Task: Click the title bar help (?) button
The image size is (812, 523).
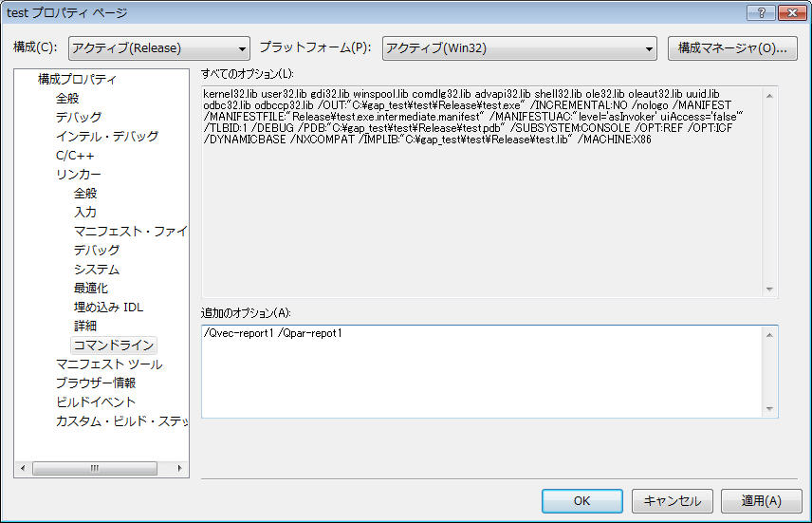Action: click(761, 12)
